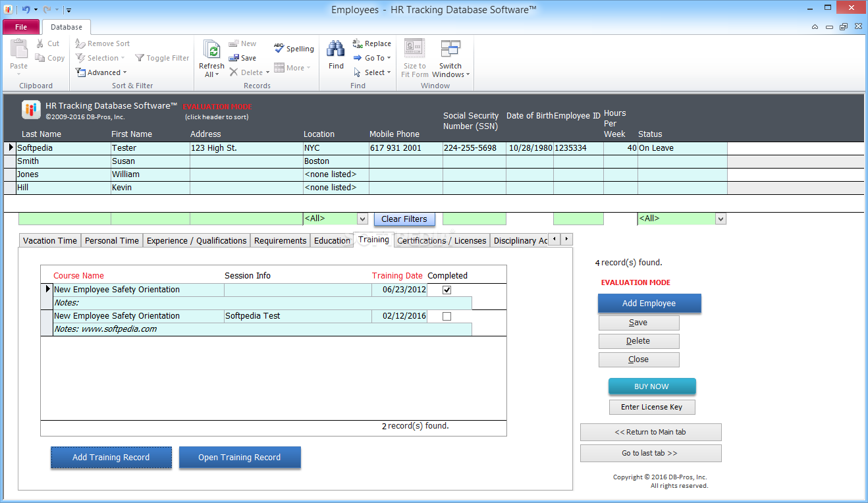Screen dimensions: 868x503
Task: Click Open Training Record button
Action: pyautogui.click(x=240, y=458)
